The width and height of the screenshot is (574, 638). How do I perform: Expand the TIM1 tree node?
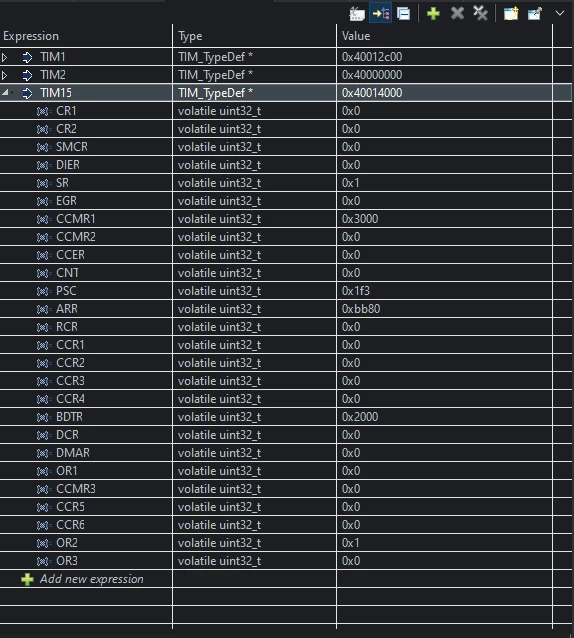click(4, 57)
